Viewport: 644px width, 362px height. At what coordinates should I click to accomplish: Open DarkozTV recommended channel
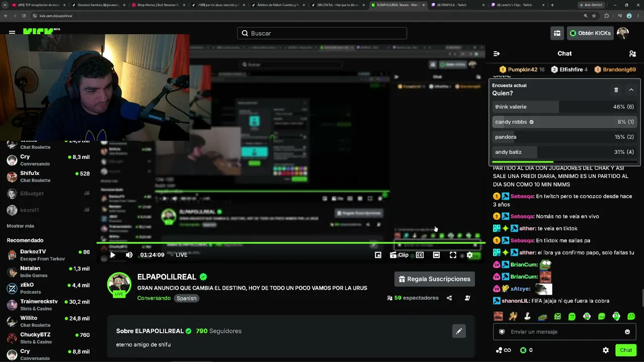48,255
